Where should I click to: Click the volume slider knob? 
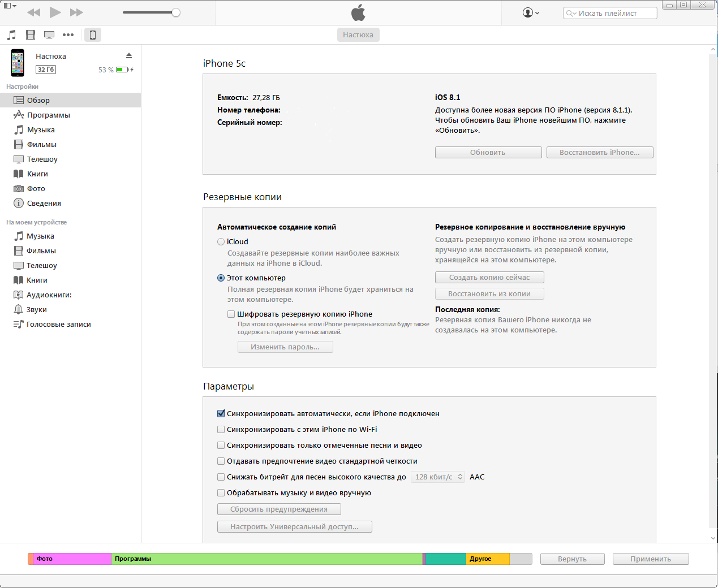click(176, 12)
